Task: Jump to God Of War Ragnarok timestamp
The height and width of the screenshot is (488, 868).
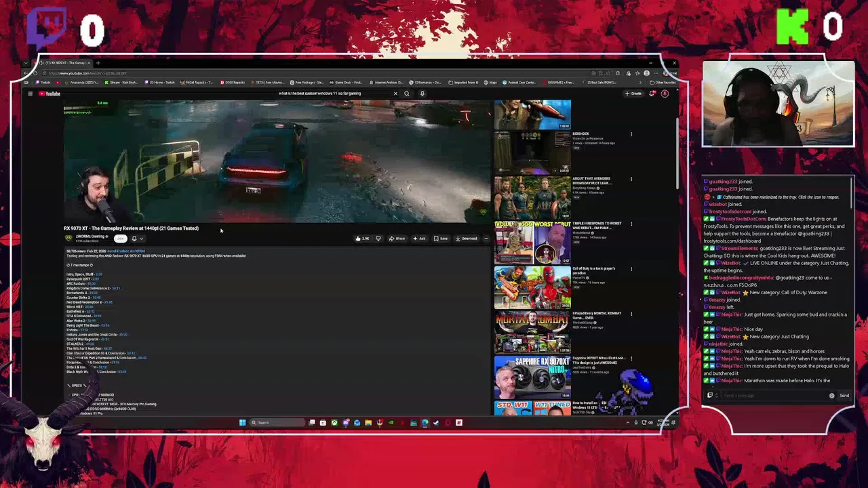Action: tap(105, 339)
